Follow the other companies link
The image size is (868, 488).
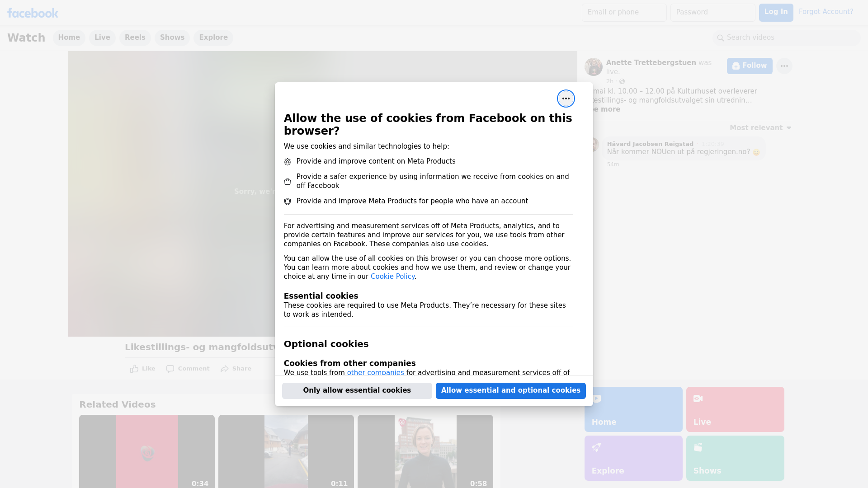(375, 373)
